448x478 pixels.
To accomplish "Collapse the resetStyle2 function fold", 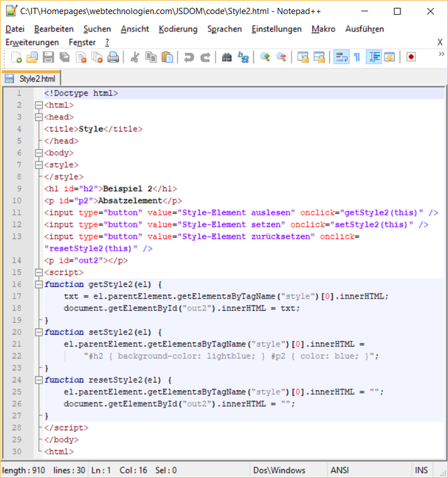I will (x=38, y=380).
